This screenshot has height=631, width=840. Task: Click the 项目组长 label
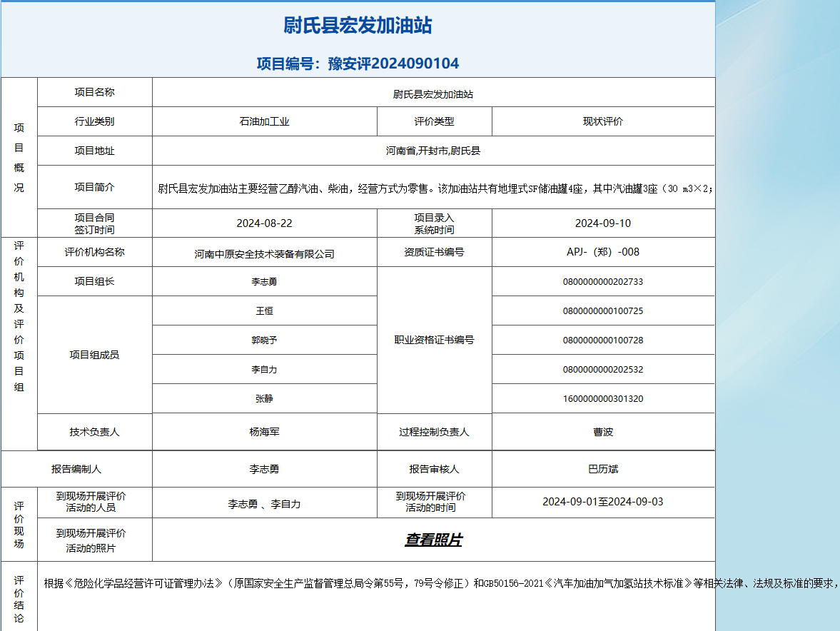tap(94, 281)
